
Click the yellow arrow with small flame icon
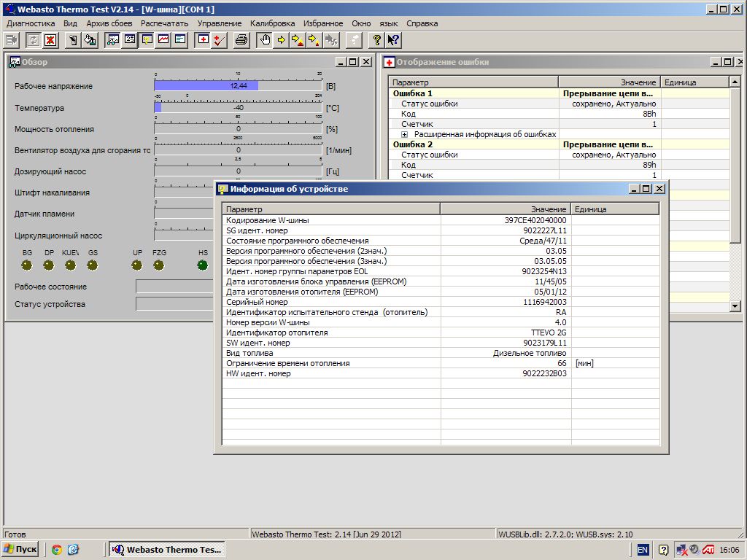[x=314, y=40]
